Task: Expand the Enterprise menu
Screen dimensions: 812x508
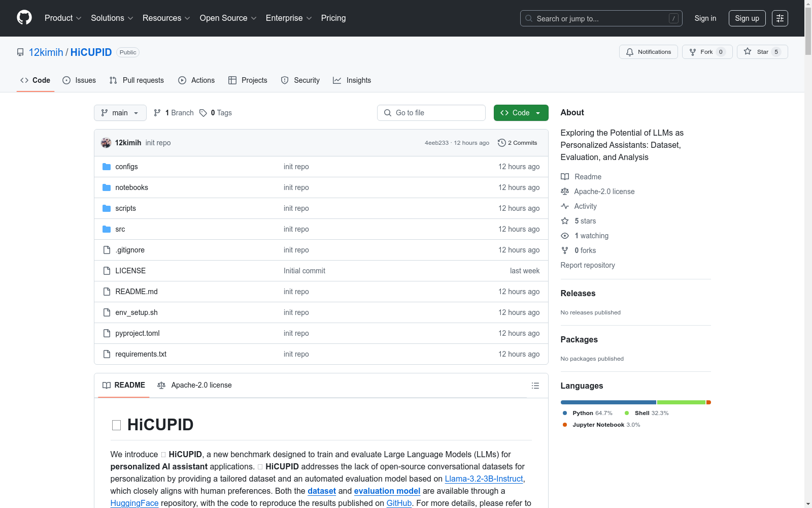Action: (289, 18)
